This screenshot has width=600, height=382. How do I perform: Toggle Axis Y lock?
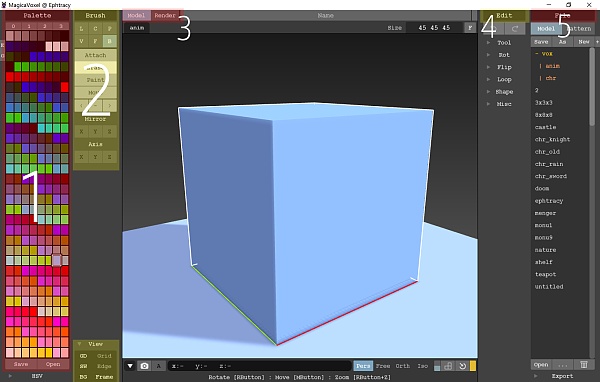pyautogui.click(x=95, y=157)
